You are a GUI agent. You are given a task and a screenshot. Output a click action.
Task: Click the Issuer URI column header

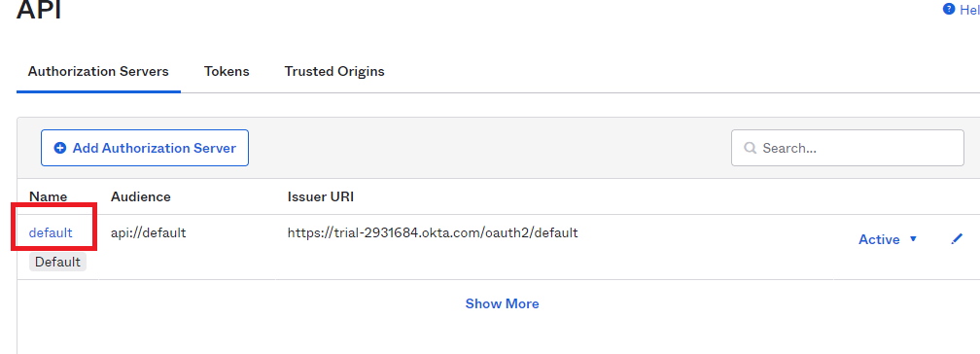coord(321,196)
